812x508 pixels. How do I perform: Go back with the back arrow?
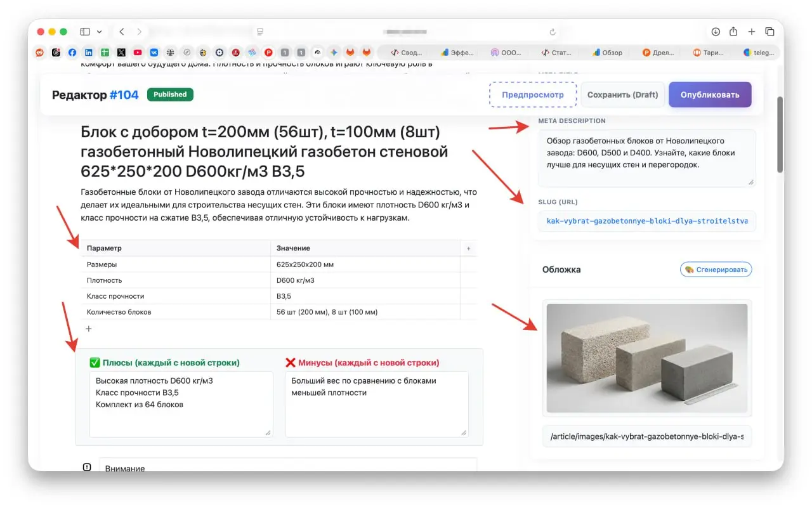[x=122, y=32]
